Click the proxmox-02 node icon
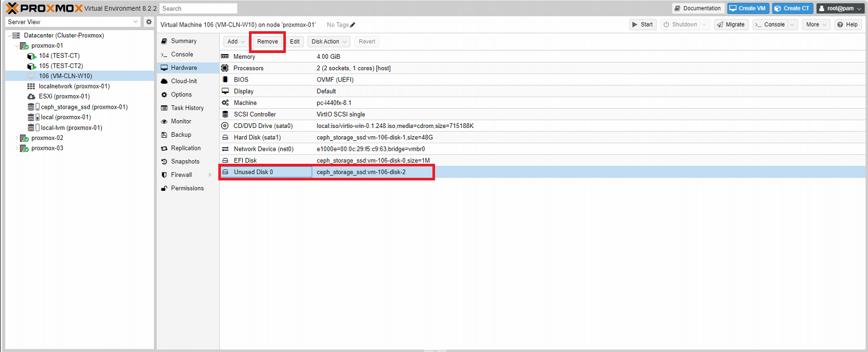The image size is (868, 352). coord(24,138)
